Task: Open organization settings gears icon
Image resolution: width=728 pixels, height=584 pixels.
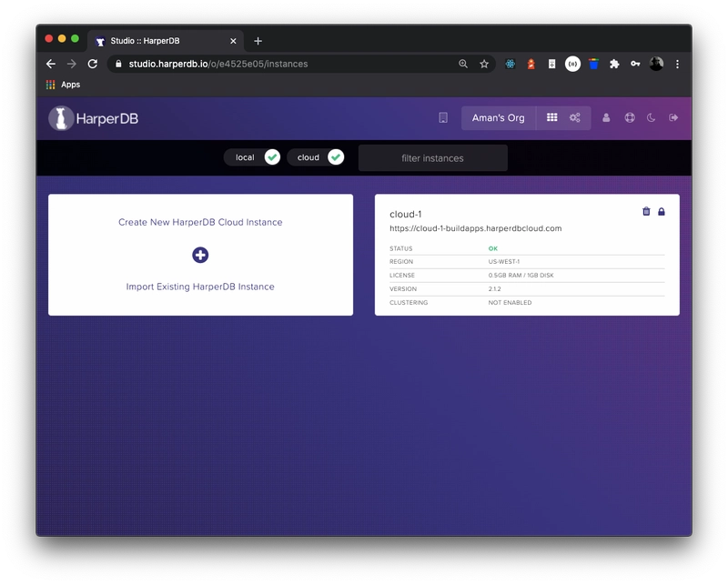Action: 575,117
